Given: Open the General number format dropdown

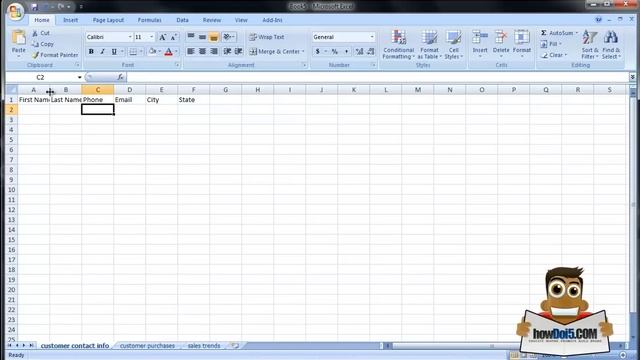Looking at the screenshot, I should pyautogui.click(x=372, y=37).
